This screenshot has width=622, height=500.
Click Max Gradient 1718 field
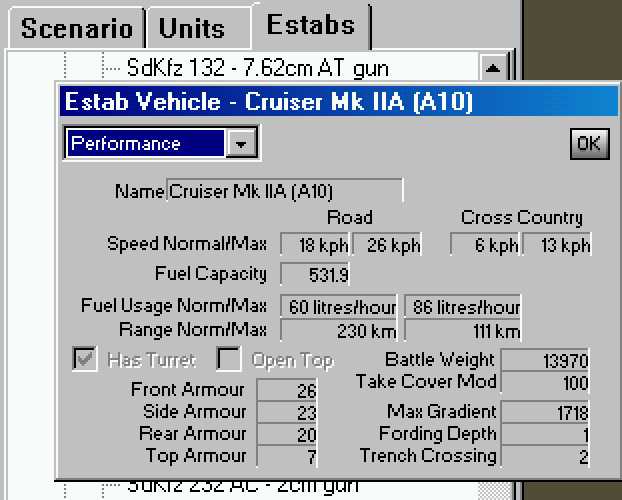pyautogui.click(x=545, y=412)
